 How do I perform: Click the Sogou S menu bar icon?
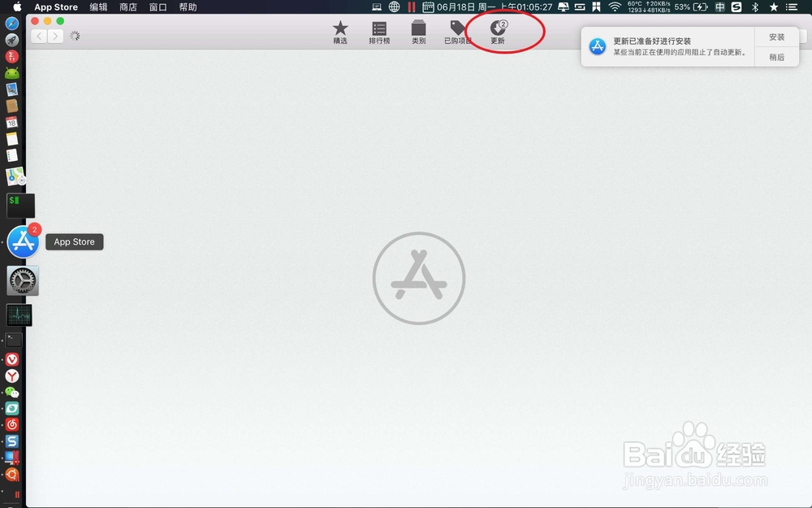click(x=736, y=7)
